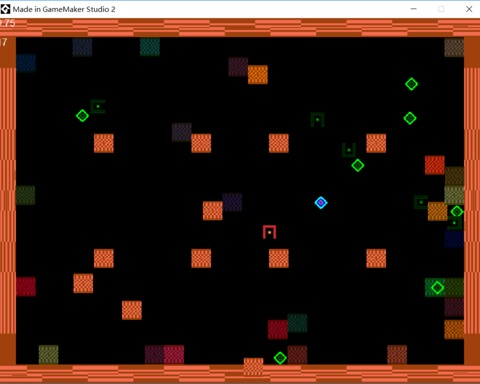
Task: Click the brown block in the top-right corner
Action: pos(454,47)
